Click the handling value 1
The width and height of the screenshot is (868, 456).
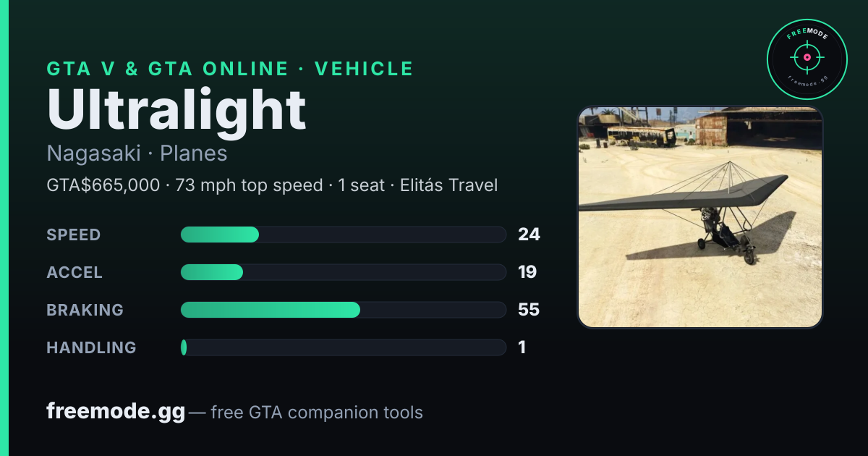pos(522,347)
